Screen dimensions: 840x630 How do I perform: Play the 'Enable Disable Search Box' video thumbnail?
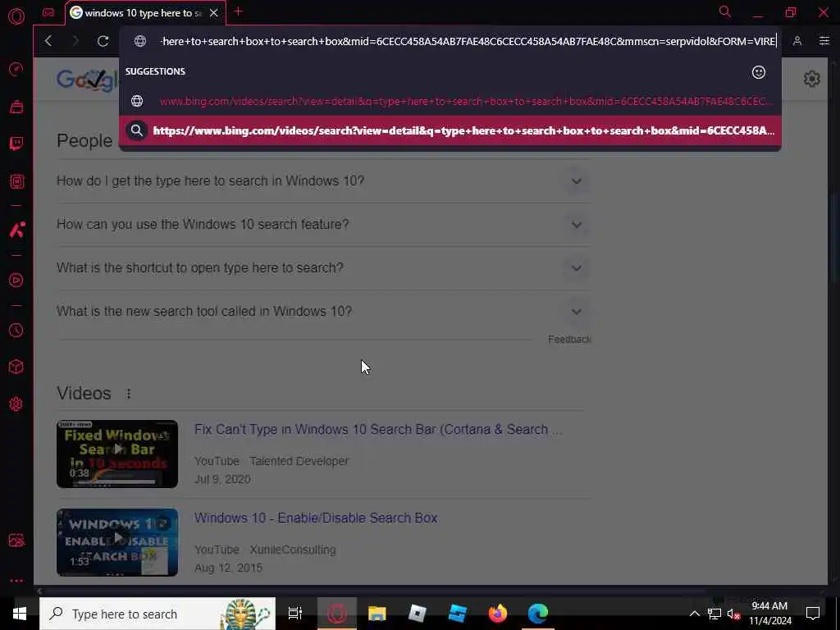click(x=117, y=542)
